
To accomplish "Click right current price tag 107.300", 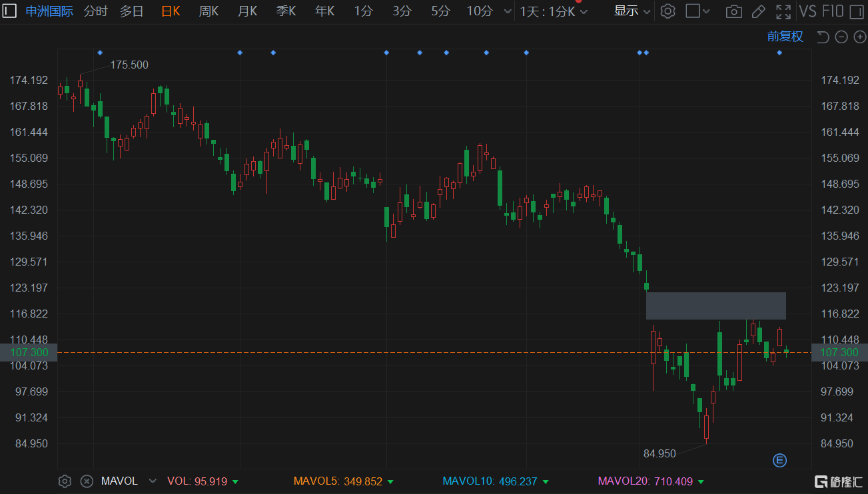I will coord(839,352).
